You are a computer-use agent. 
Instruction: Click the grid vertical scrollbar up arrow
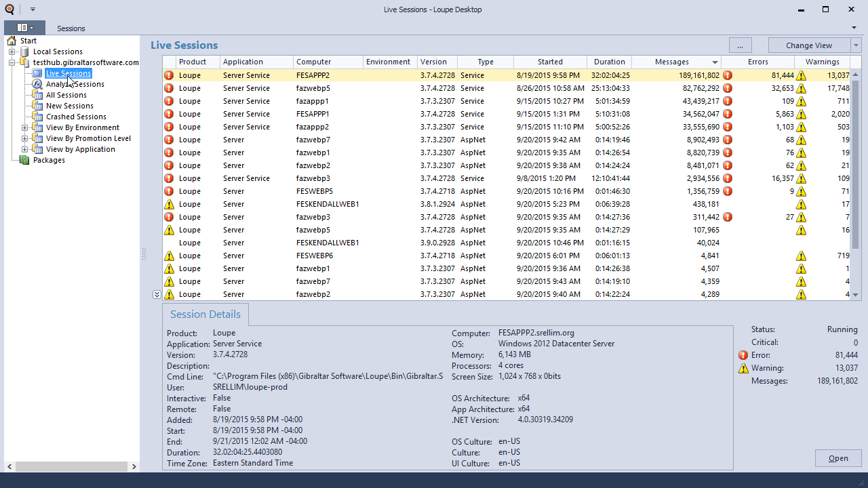tap(855, 75)
